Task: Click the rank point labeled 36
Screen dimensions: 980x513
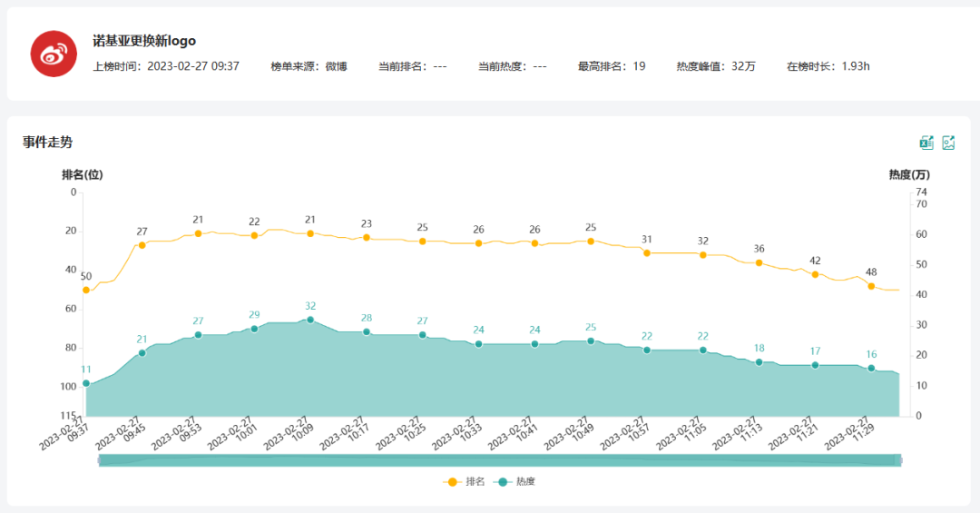Action: tap(759, 262)
